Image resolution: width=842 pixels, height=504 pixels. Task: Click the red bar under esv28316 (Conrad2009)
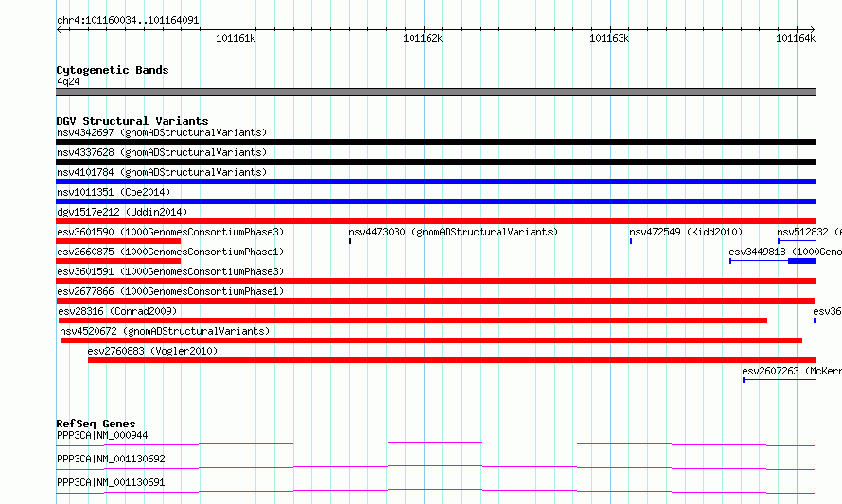[x=412, y=321]
